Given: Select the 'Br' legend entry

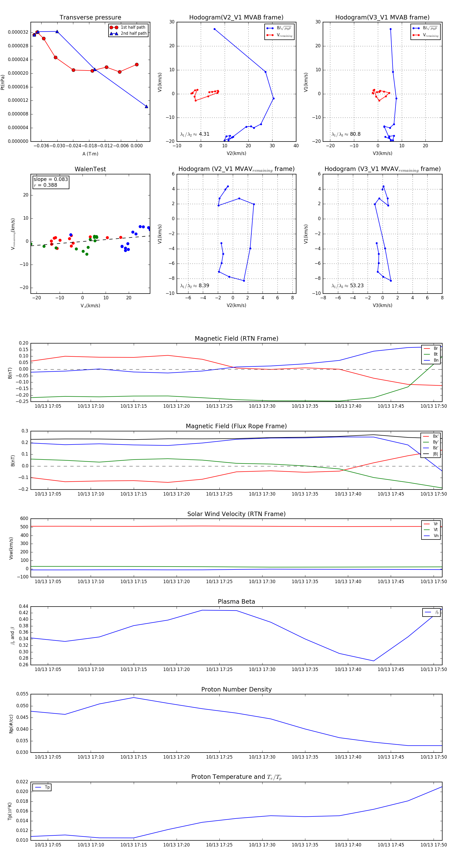Looking at the screenshot, I should tap(431, 349).
